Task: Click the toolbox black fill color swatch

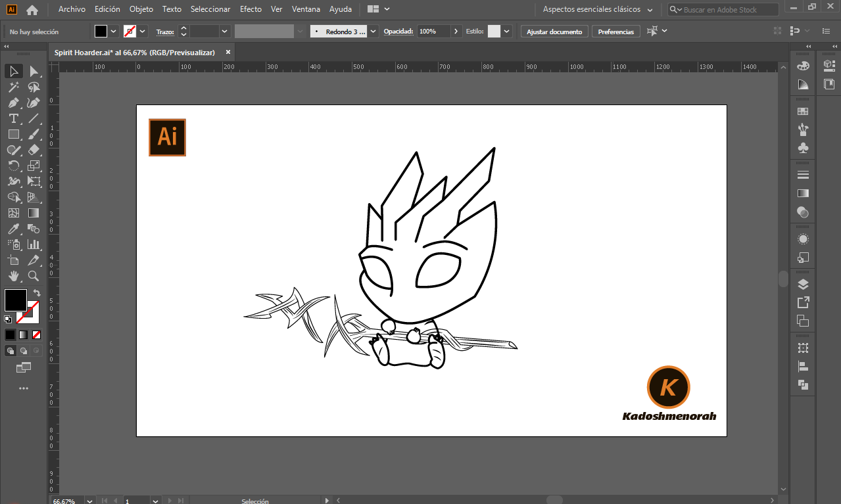Action: (16, 300)
